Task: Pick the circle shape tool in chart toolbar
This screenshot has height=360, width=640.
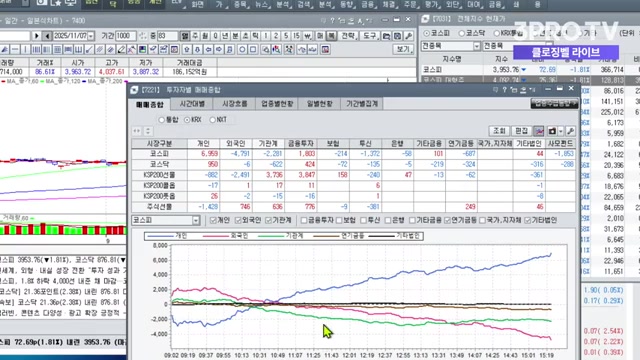Action: 242,50
